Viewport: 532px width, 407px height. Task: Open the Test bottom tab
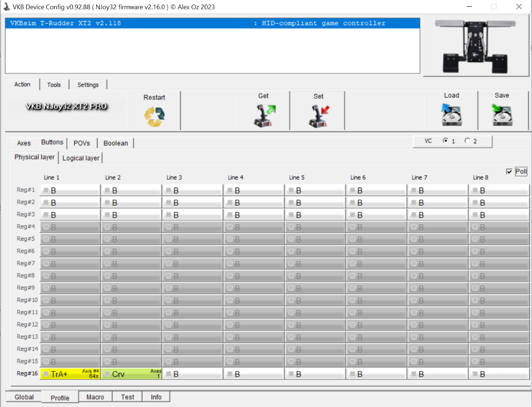pos(128,397)
